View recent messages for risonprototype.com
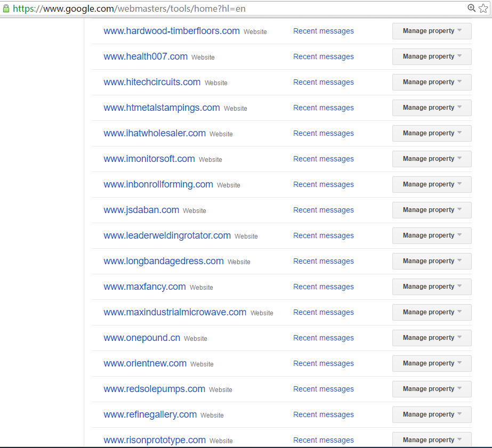Image resolution: width=492 pixels, height=448 pixels. pyautogui.click(x=324, y=441)
